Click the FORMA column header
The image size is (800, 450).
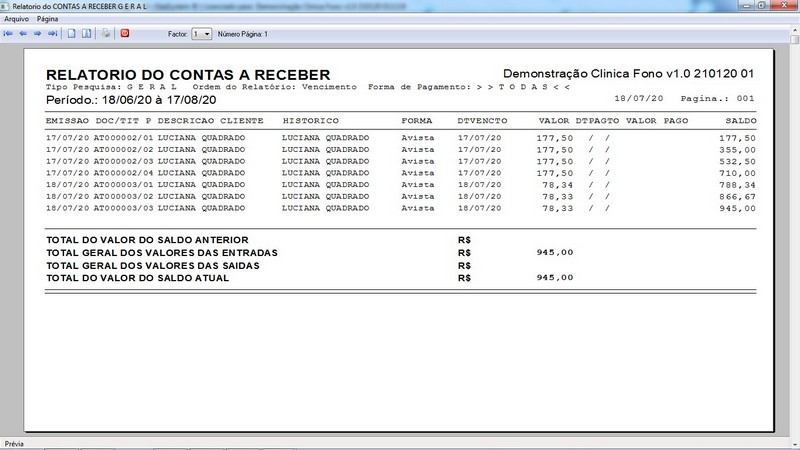point(416,121)
